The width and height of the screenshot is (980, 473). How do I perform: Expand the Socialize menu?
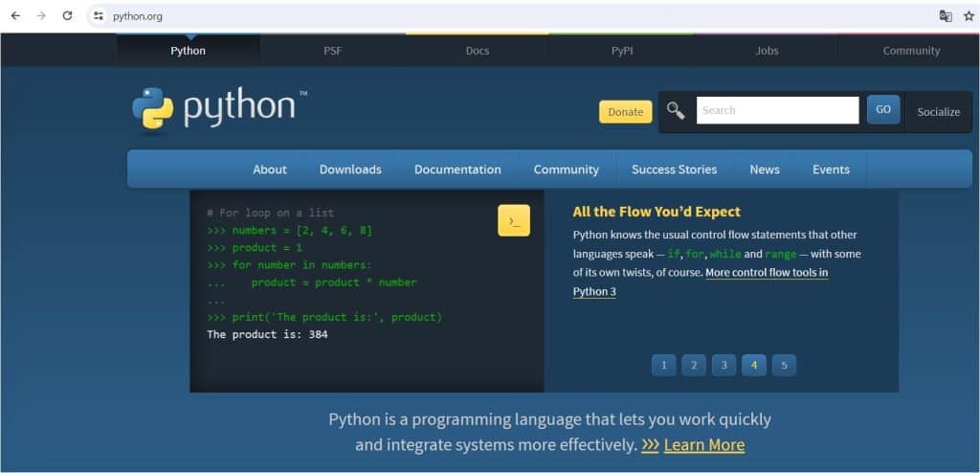point(938,111)
